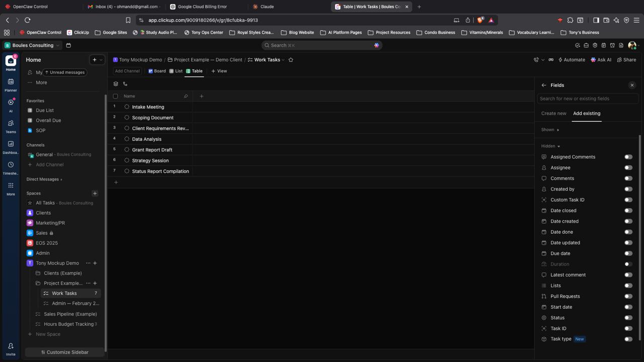
Task: Go back using Fields panel arrow
Action: click(544, 85)
